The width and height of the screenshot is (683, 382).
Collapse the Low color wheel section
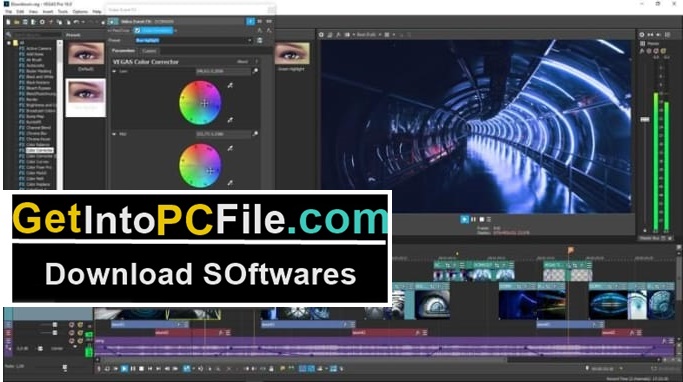(x=115, y=71)
